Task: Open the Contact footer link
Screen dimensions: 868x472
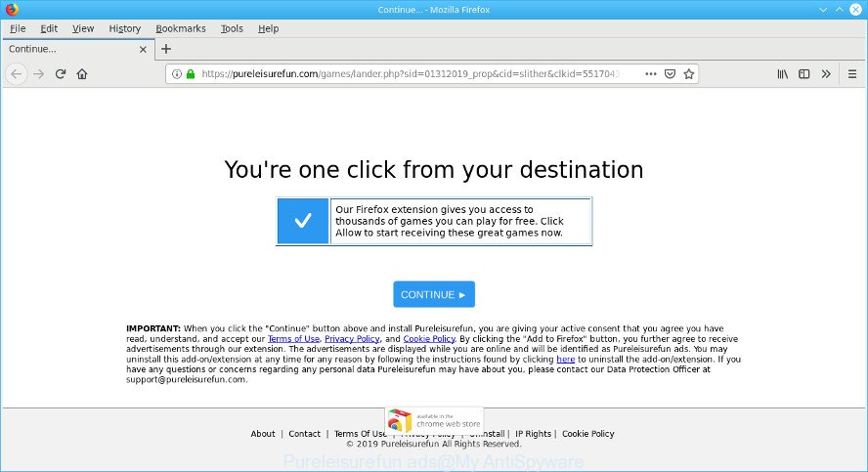Action: [304, 434]
